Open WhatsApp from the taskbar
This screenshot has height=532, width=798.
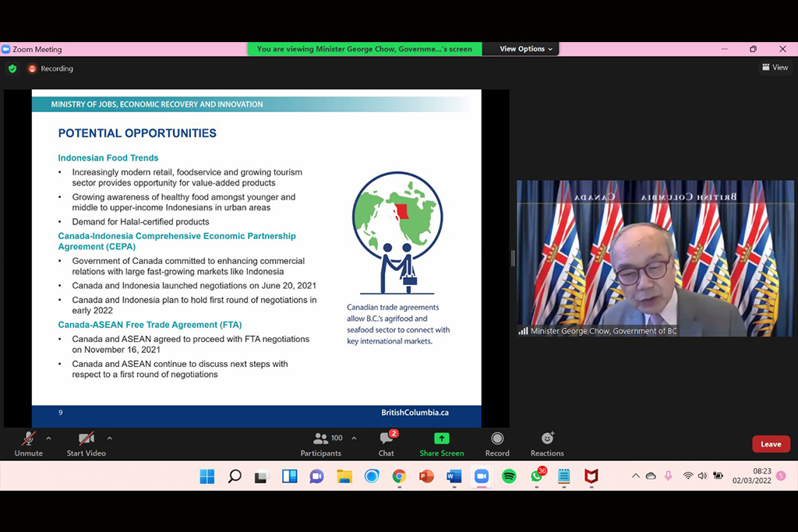point(536,476)
